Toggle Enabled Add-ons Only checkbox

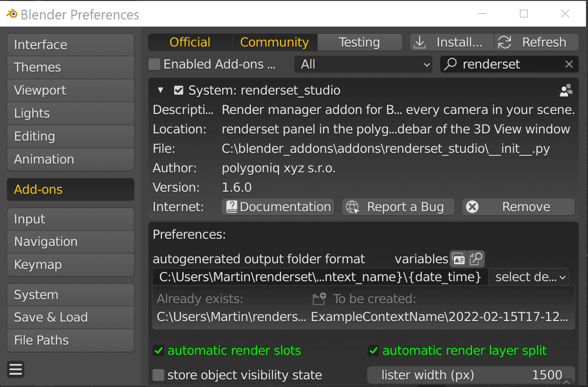tap(154, 64)
